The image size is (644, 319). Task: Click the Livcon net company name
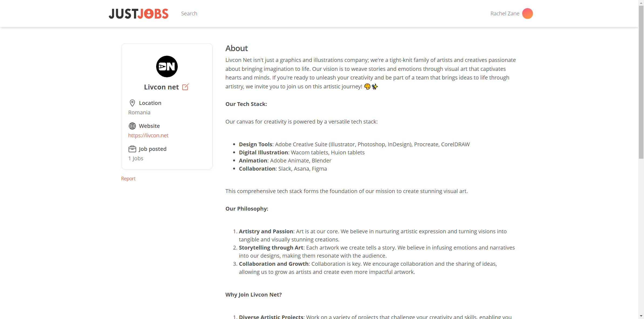[161, 87]
